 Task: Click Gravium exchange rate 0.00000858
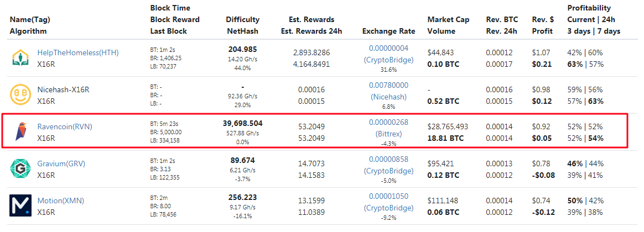[x=388, y=159]
